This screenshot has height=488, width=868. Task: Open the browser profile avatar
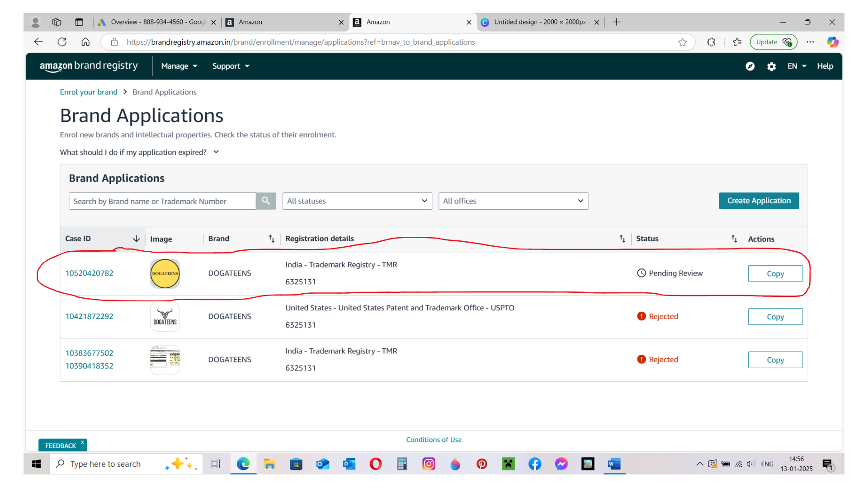tap(35, 22)
